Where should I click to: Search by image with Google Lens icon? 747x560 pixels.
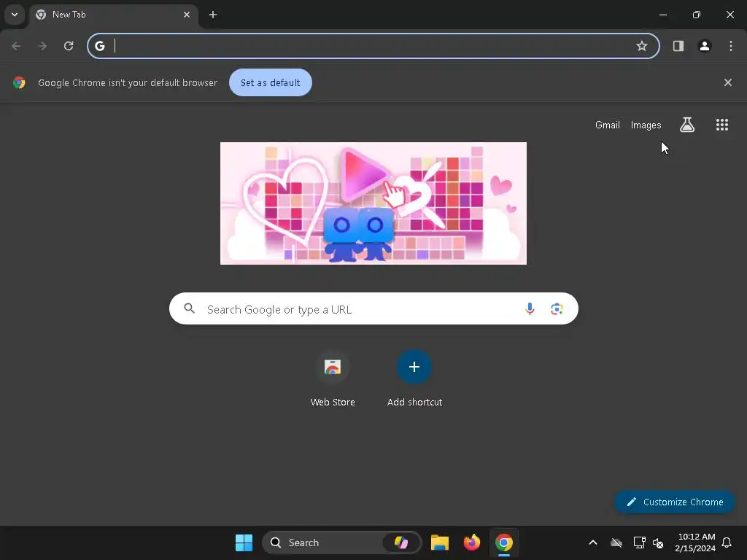[557, 308]
